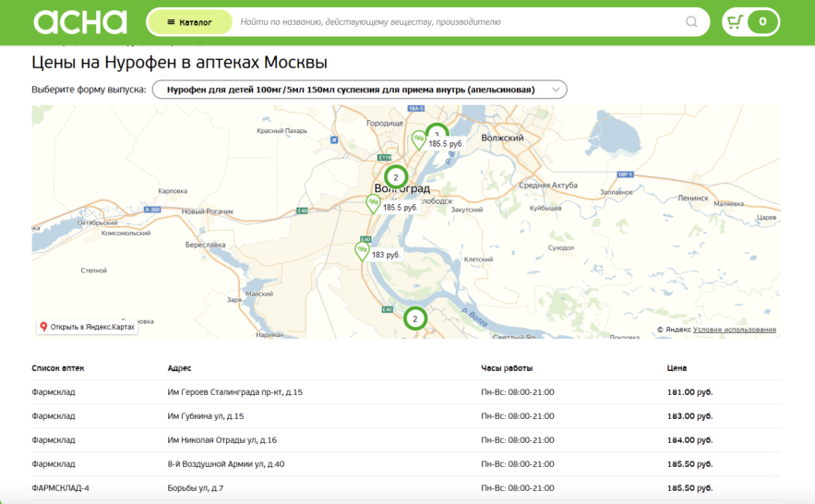Select the 185.5 руб. label near Волжский
Image resolution: width=815 pixels, height=504 pixels.
tap(446, 144)
